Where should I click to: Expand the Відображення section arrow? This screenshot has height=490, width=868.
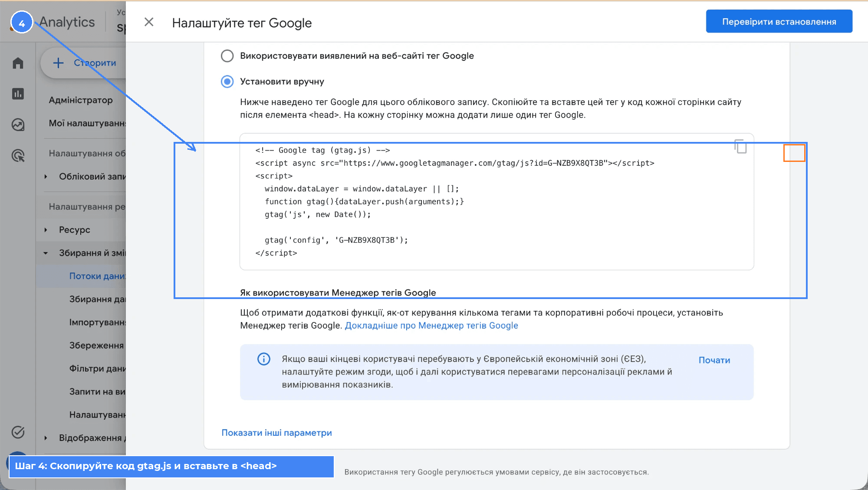coord(46,438)
